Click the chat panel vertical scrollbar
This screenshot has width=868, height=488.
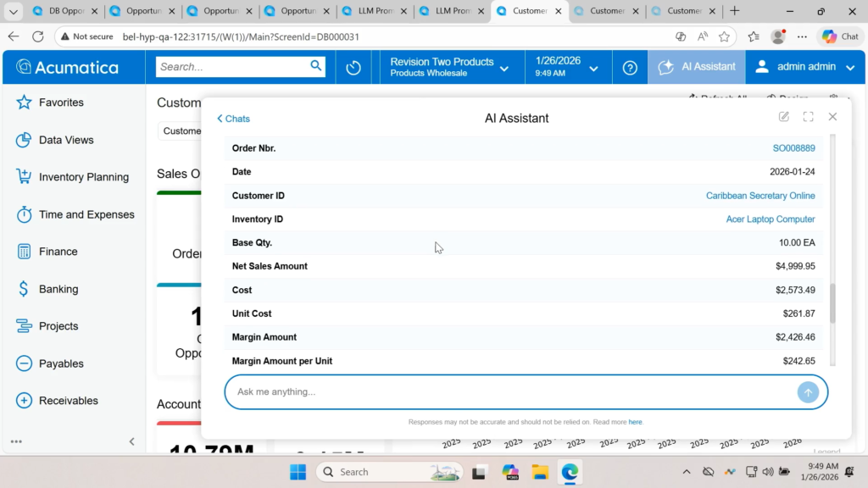[832, 303]
